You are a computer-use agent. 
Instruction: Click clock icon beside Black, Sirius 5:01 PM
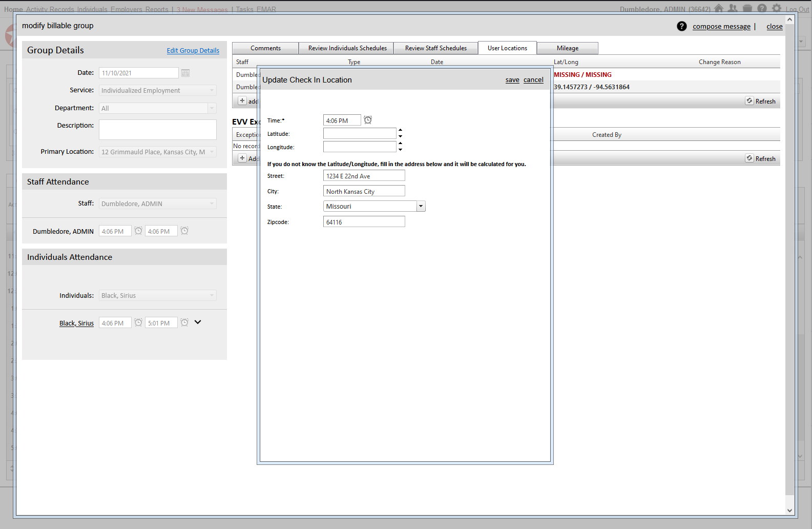184,322
